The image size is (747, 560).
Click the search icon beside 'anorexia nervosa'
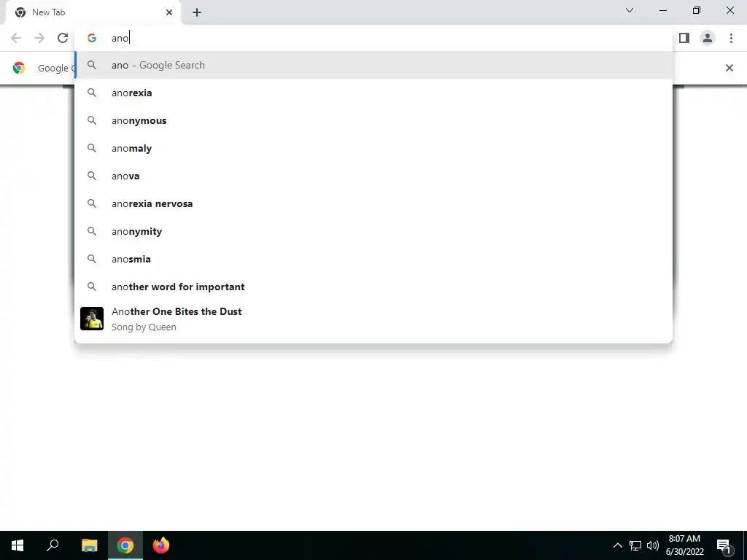[x=92, y=203]
